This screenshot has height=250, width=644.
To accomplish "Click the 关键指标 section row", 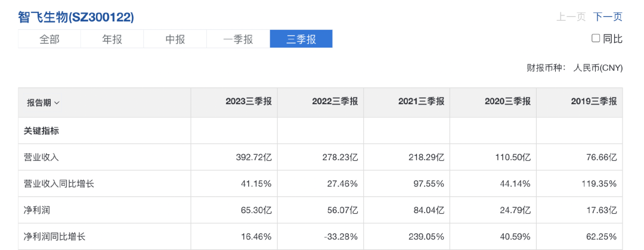I will pyautogui.click(x=41, y=131).
